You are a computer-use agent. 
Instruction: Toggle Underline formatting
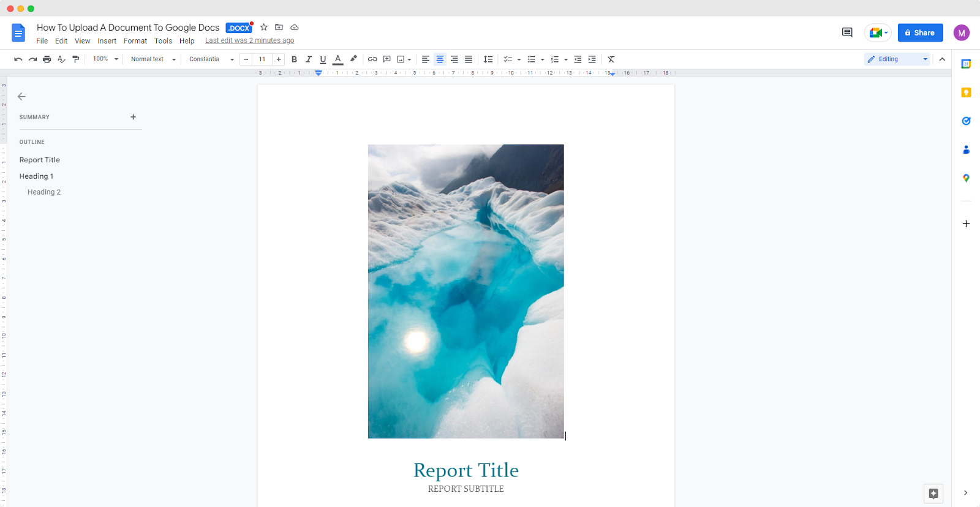(323, 59)
